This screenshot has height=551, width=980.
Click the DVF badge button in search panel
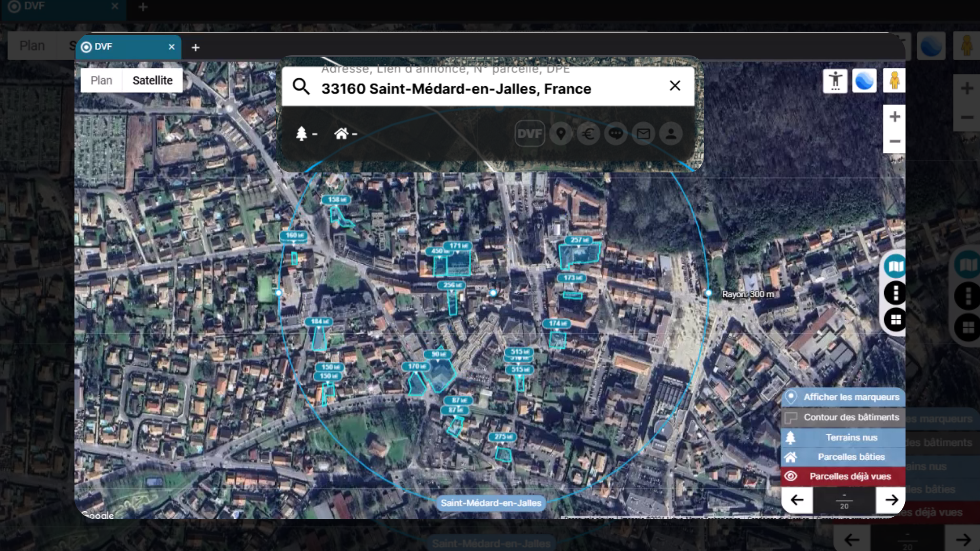[x=530, y=134]
